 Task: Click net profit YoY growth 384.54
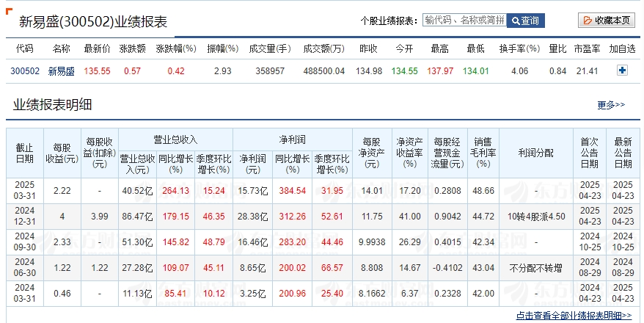292,191
